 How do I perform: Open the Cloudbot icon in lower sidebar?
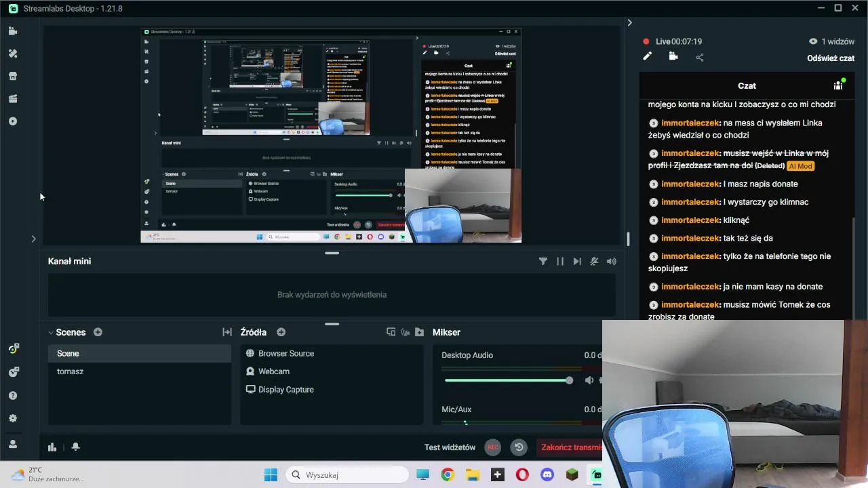(13, 372)
